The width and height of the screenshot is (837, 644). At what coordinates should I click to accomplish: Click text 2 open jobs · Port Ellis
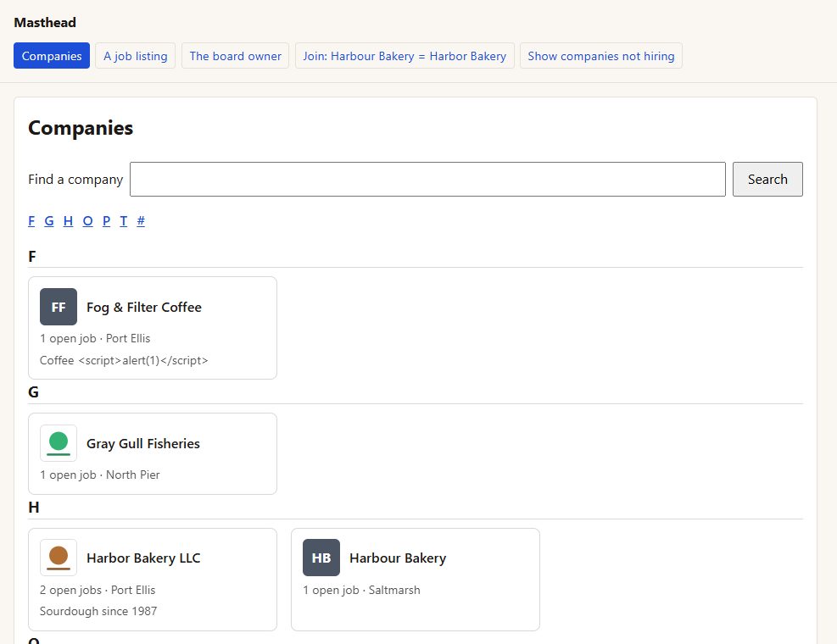click(x=98, y=590)
